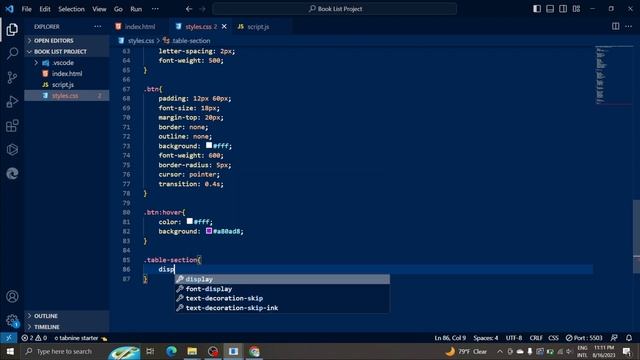Open Task View on taskbar

[x=150, y=351]
